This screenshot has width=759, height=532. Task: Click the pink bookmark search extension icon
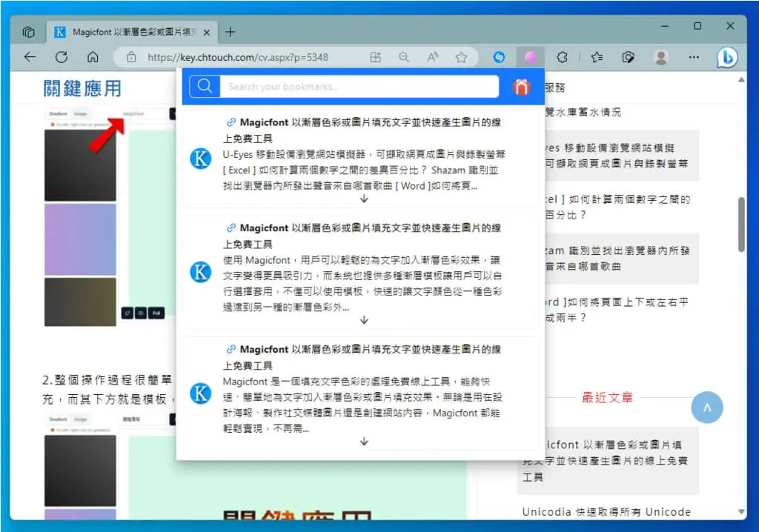[x=530, y=57]
